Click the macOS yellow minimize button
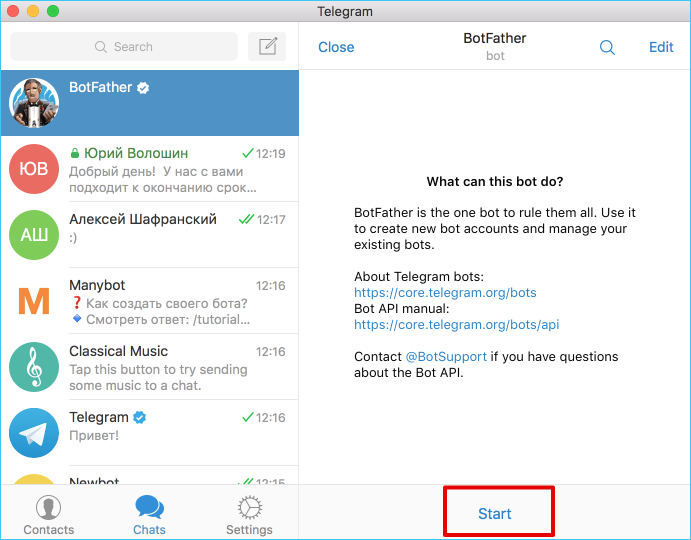Image resolution: width=691 pixels, height=540 pixels. [33, 11]
